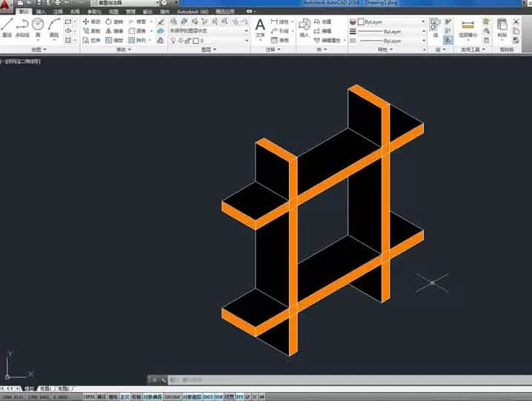532x401 pixels.
Task: Select the Text (文字) tool with large A
Action: 260,27
